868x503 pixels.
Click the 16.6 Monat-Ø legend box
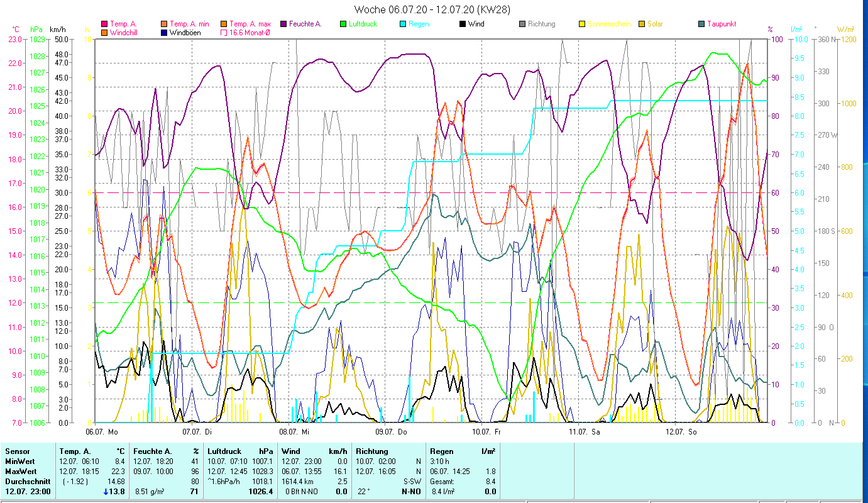tap(223, 32)
